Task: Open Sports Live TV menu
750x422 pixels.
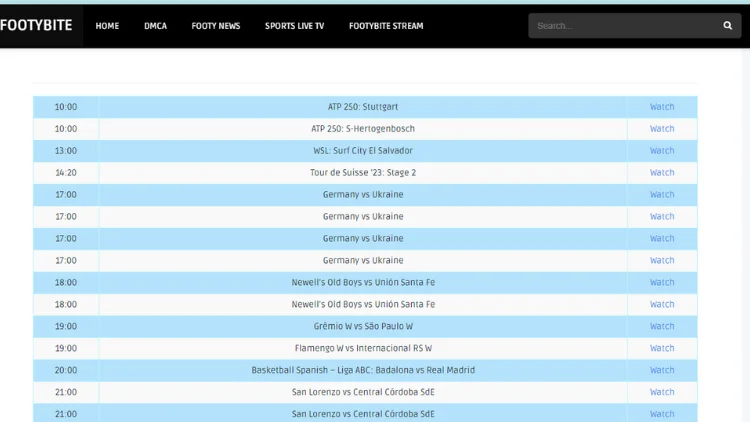Action: tap(294, 26)
